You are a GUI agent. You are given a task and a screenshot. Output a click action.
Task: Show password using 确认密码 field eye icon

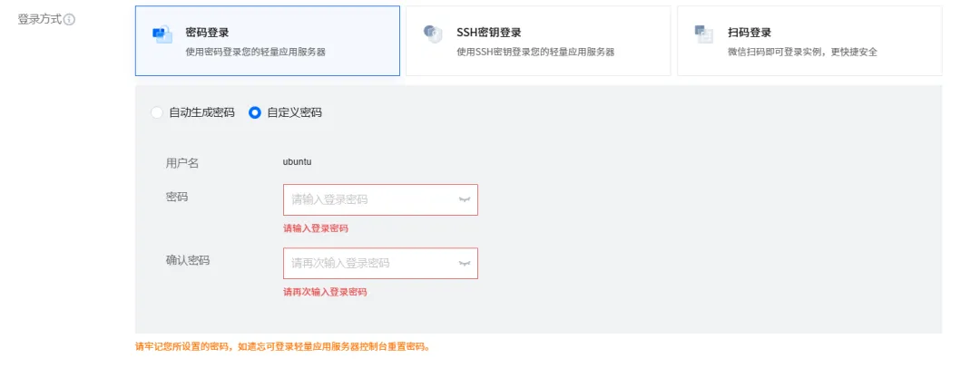pyautogui.click(x=465, y=263)
